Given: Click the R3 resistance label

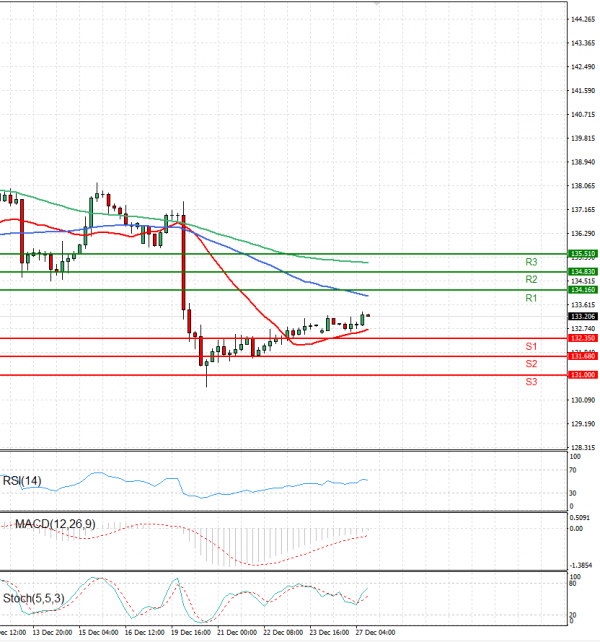Looking at the screenshot, I should (531, 262).
